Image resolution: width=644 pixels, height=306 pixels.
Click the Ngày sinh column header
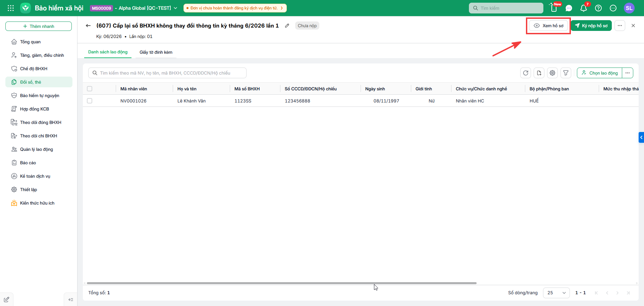pyautogui.click(x=386, y=89)
